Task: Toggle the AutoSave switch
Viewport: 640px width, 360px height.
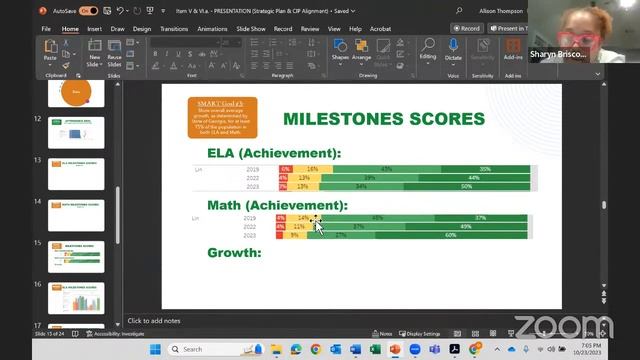Action: coord(89,11)
